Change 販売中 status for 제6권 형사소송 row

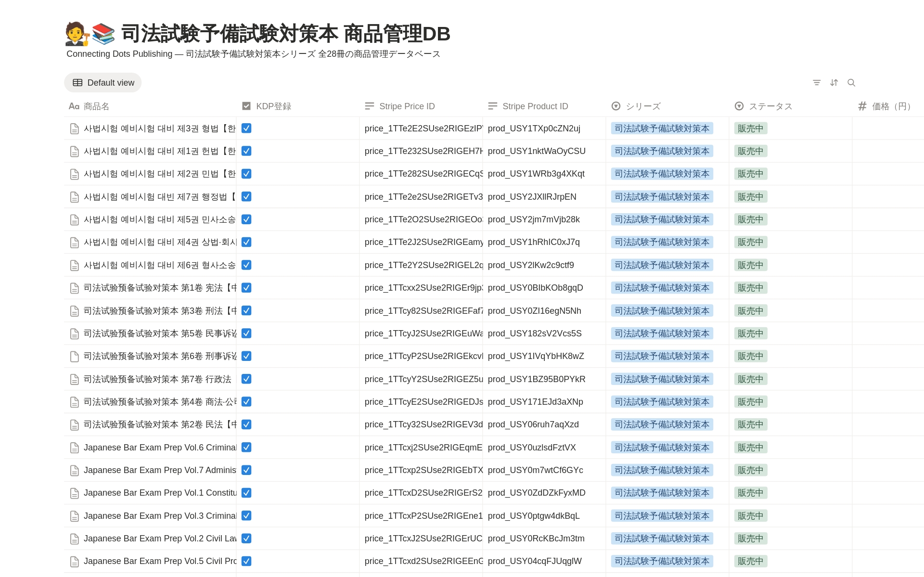751,265
